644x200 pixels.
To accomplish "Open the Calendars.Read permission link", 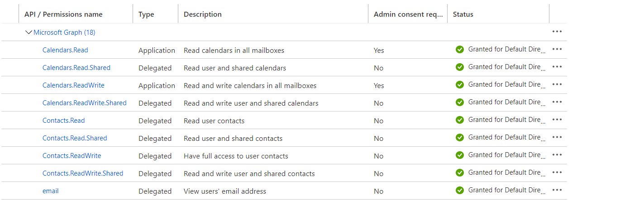I will 65,50.
